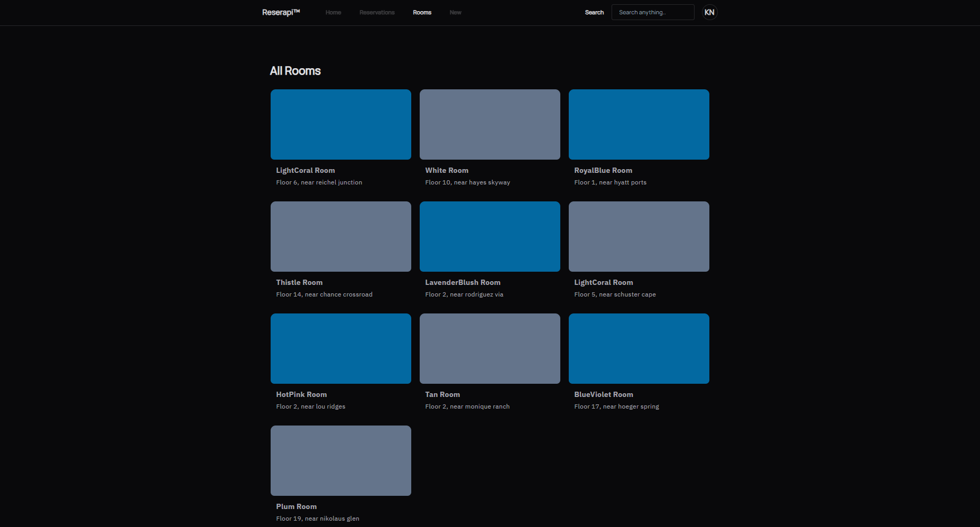Open the New nav link
The image size is (980, 527).
455,13
